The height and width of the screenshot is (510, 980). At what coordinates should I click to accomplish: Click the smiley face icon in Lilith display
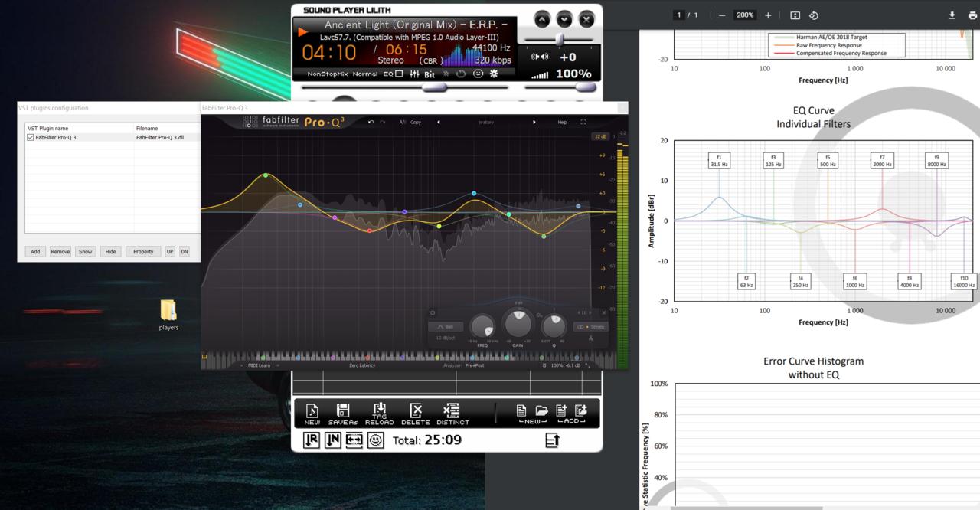pyautogui.click(x=478, y=74)
